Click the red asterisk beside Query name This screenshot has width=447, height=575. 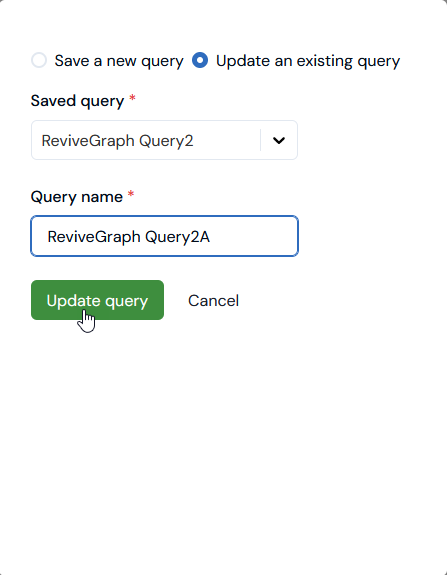coord(131,194)
